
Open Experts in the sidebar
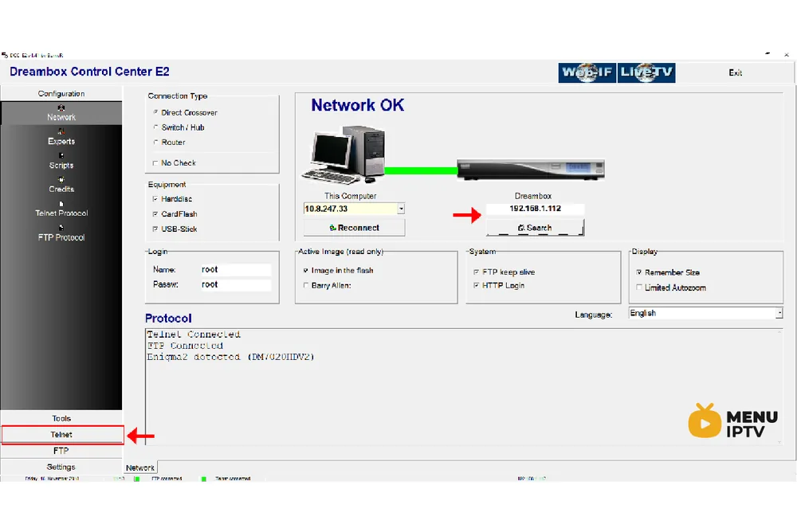click(x=61, y=137)
